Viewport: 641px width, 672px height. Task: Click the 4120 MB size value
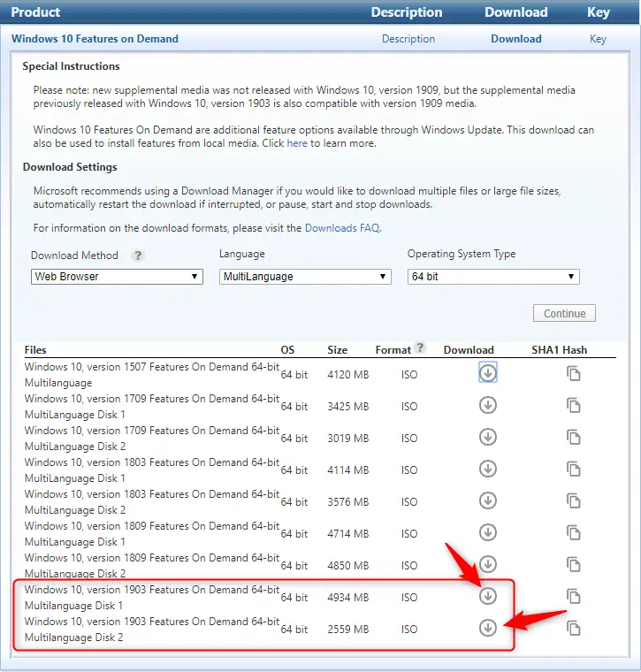click(348, 375)
